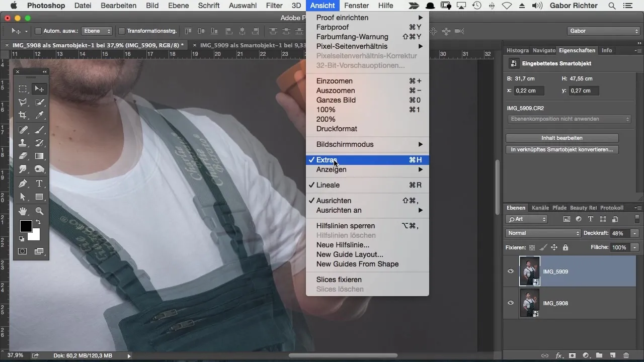Choose Ganzes Bild menu entry
The width and height of the screenshot is (644, 362).
[x=367, y=100]
